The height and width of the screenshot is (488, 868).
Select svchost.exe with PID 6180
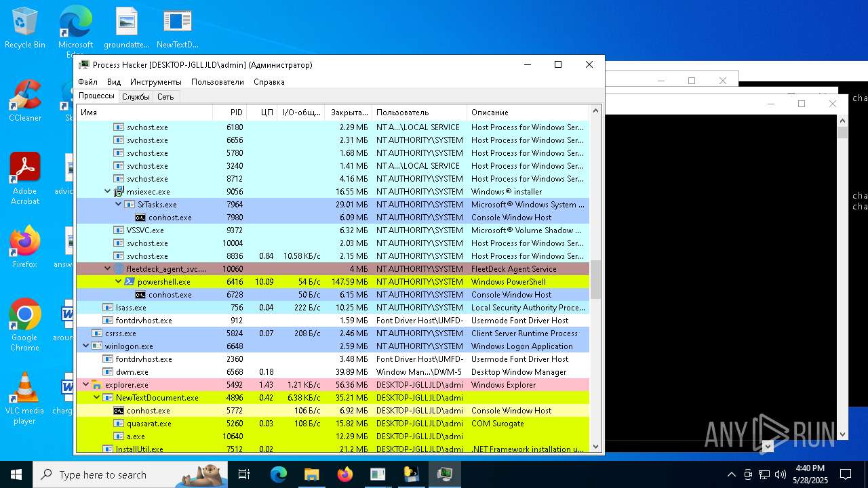tap(333, 127)
